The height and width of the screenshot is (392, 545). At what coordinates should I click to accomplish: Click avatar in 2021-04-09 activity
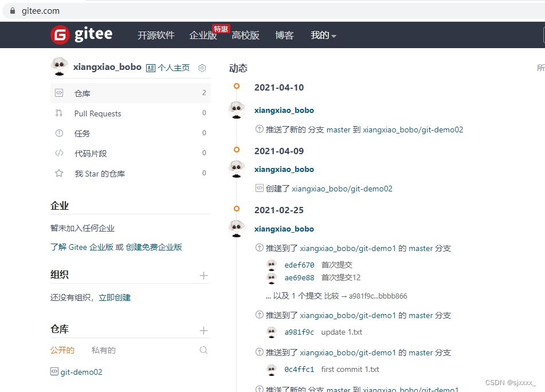(237, 169)
